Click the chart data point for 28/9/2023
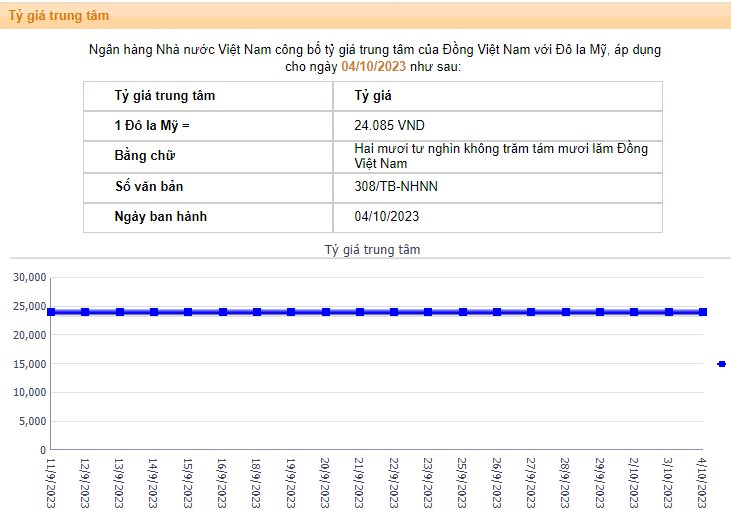The width and height of the screenshot is (731, 523). click(566, 312)
